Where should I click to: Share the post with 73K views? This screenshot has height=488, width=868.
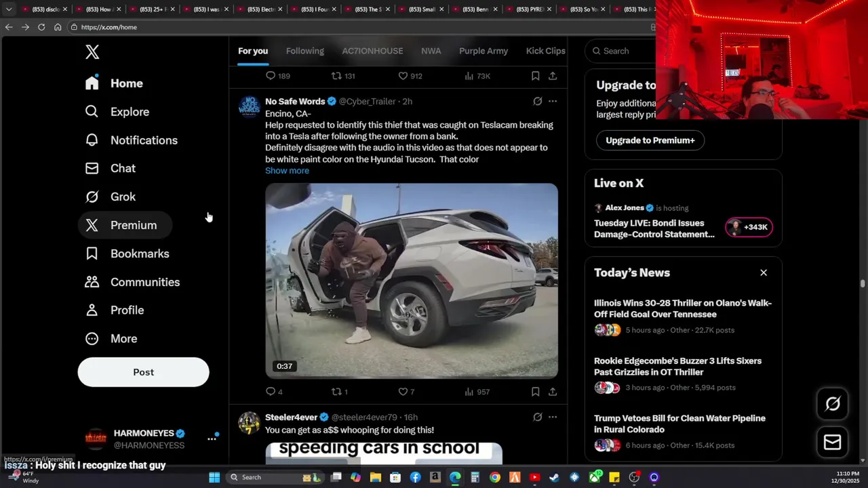tap(553, 76)
